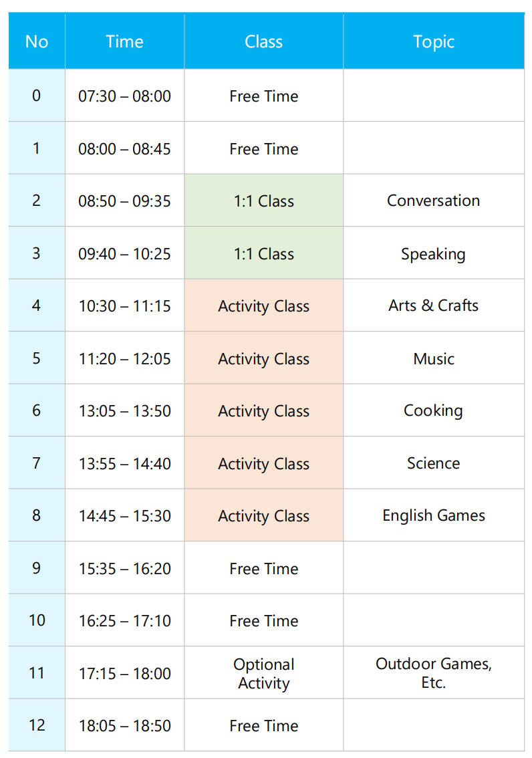The width and height of the screenshot is (532, 758).
Task: Select the Science topic cell
Action: tap(434, 463)
